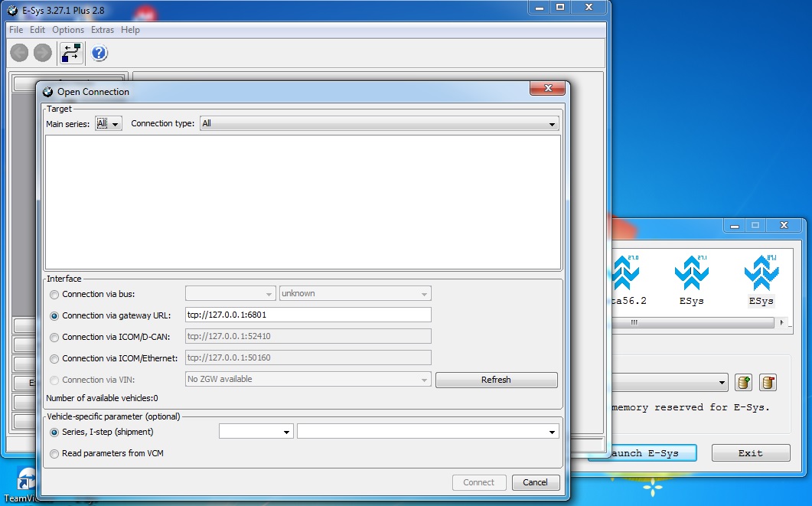Choose Series, I-step (shipment) radio button
This screenshot has width=812, height=506.
[x=54, y=432]
